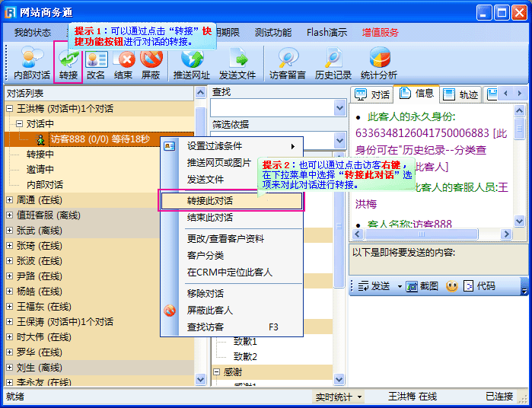
Task: Click the smiley emoji icon
Action: coord(451,286)
